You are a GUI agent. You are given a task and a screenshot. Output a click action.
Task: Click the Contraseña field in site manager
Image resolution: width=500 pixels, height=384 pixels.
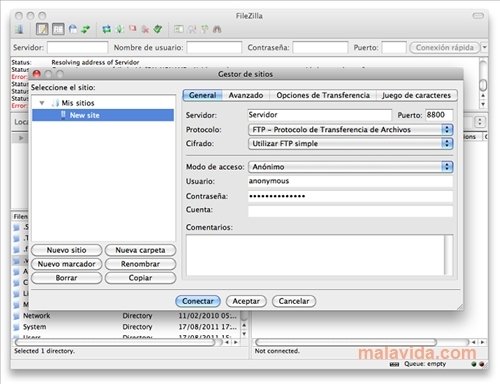pos(350,196)
